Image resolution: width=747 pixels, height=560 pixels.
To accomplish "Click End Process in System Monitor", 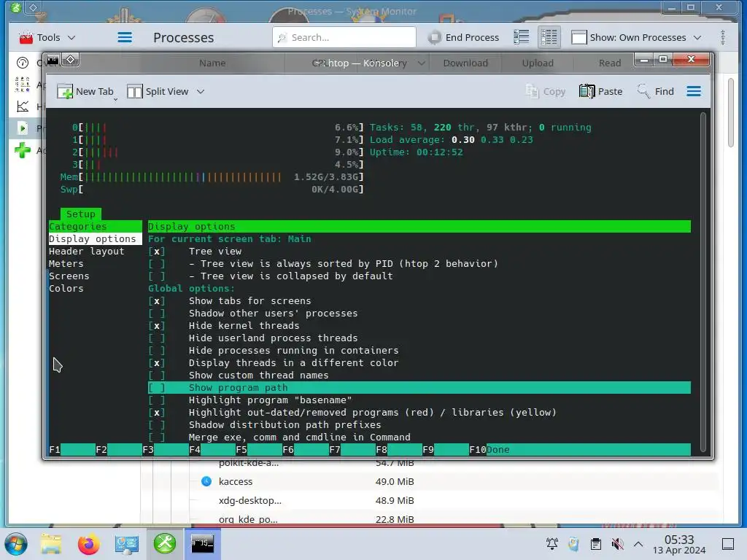I will 463,37.
